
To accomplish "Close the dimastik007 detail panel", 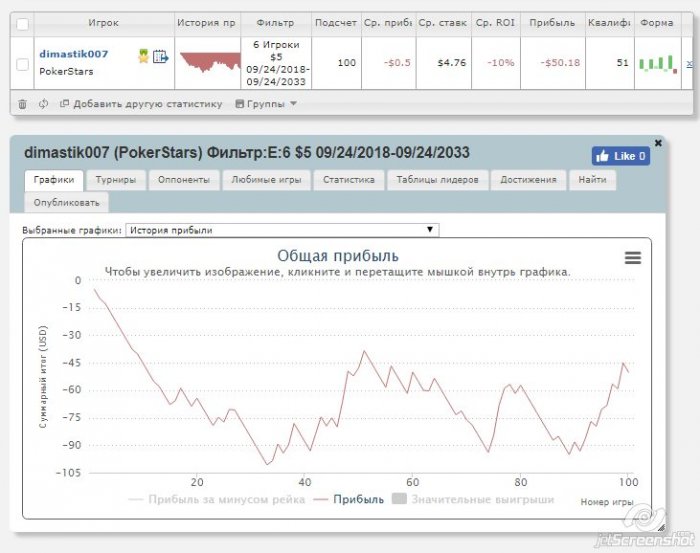I will (658, 143).
